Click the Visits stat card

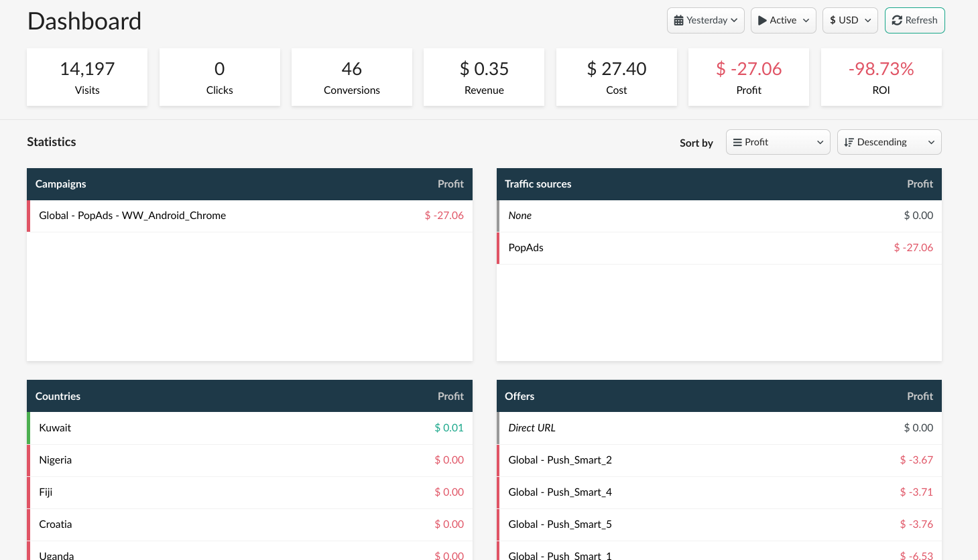[x=87, y=78]
